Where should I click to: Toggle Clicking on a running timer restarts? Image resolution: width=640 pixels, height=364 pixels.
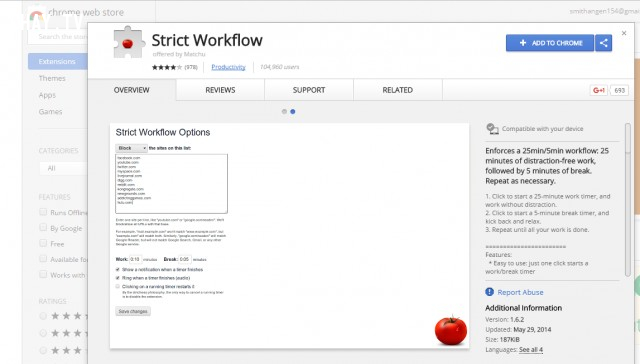click(118, 286)
